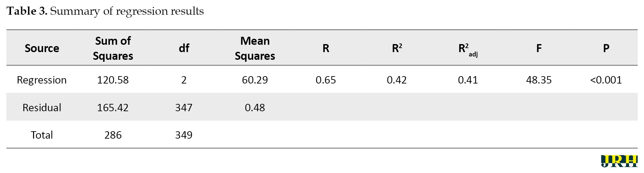This screenshot has height=173, width=644.
Task: Click the Regression row label
Action: (42, 80)
